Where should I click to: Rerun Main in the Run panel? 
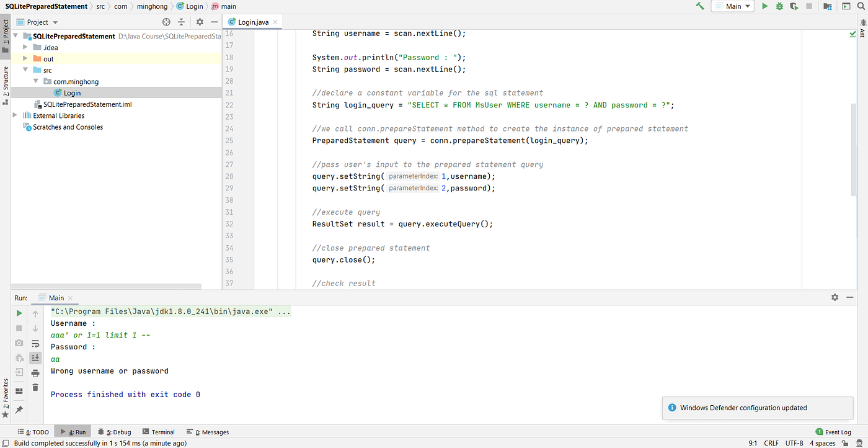19,314
